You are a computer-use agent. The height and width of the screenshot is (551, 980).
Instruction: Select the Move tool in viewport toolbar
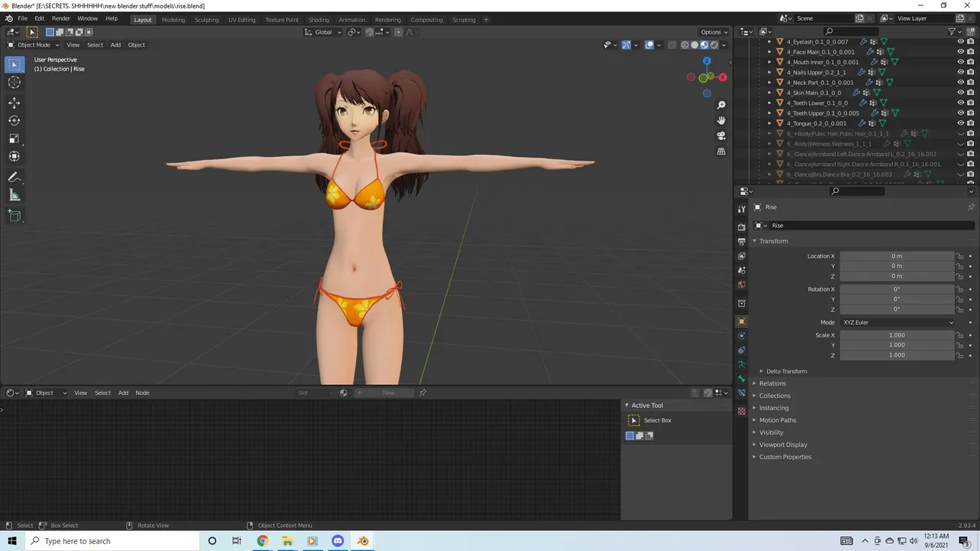pyautogui.click(x=14, y=103)
